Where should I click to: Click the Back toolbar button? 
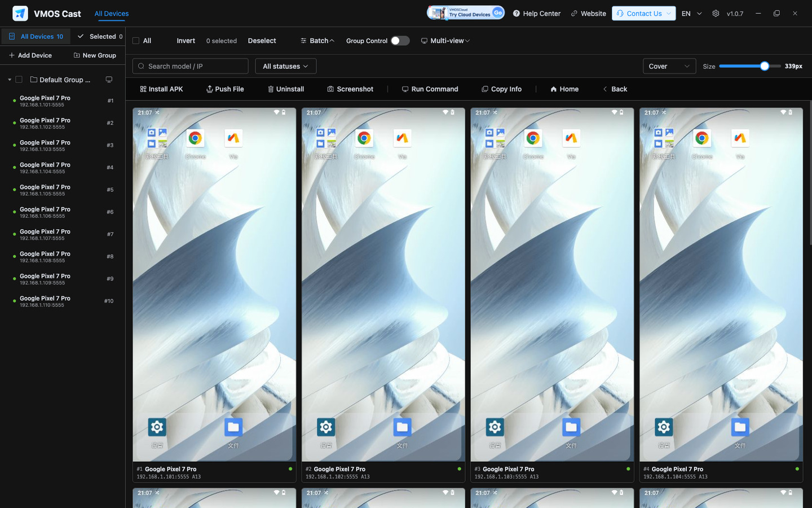point(615,89)
